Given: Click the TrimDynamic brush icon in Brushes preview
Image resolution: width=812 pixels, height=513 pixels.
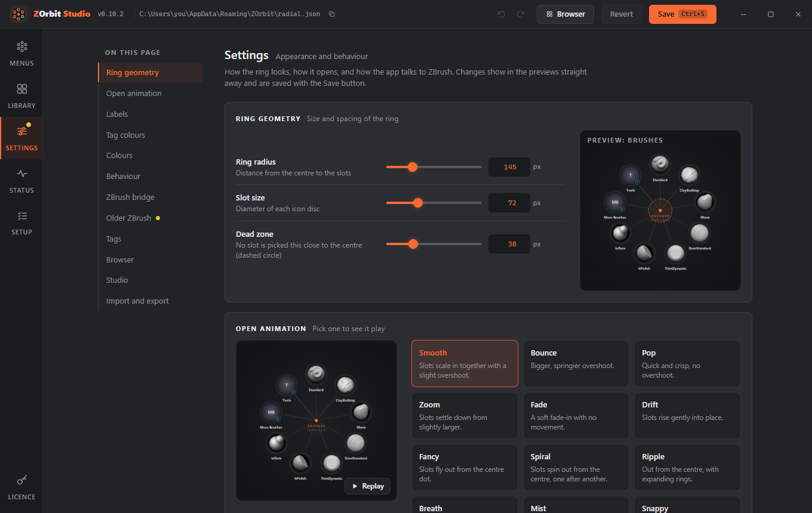Looking at the screenshot, I should (x=676, y=254).
